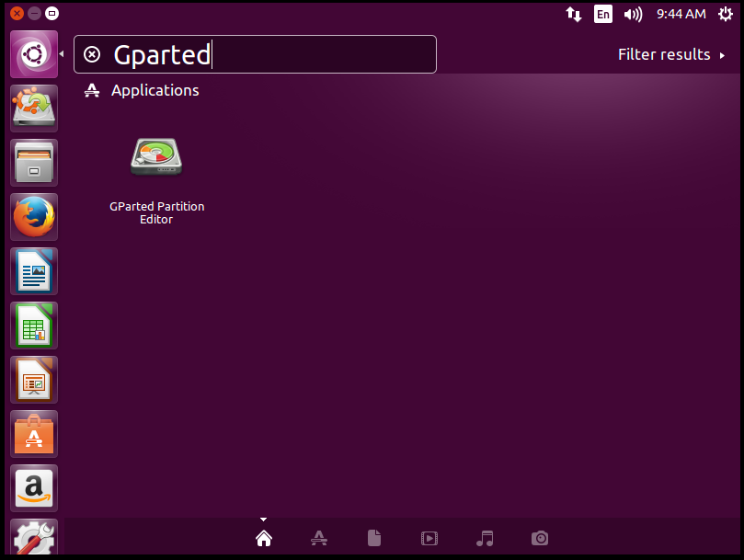The image size is (744, 560).
Task: Open Ubuntu Software Center from the launcher
Action: 34,434
